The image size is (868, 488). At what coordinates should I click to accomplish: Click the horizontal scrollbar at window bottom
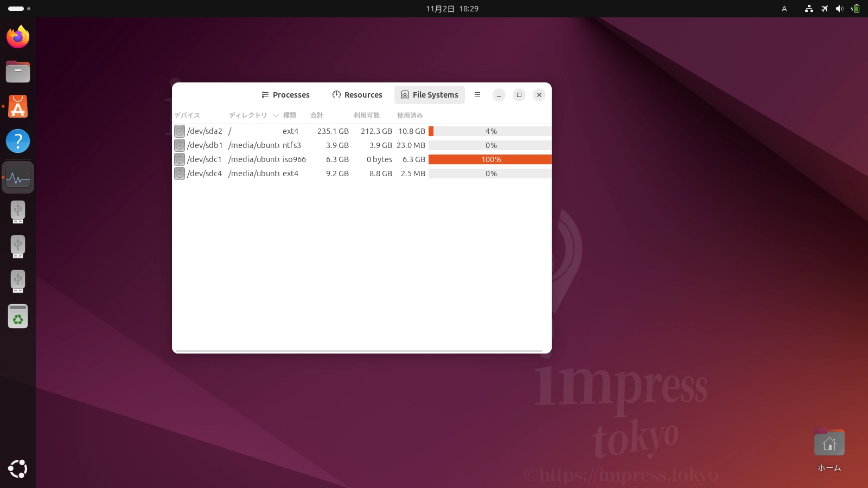pos(359,351)
